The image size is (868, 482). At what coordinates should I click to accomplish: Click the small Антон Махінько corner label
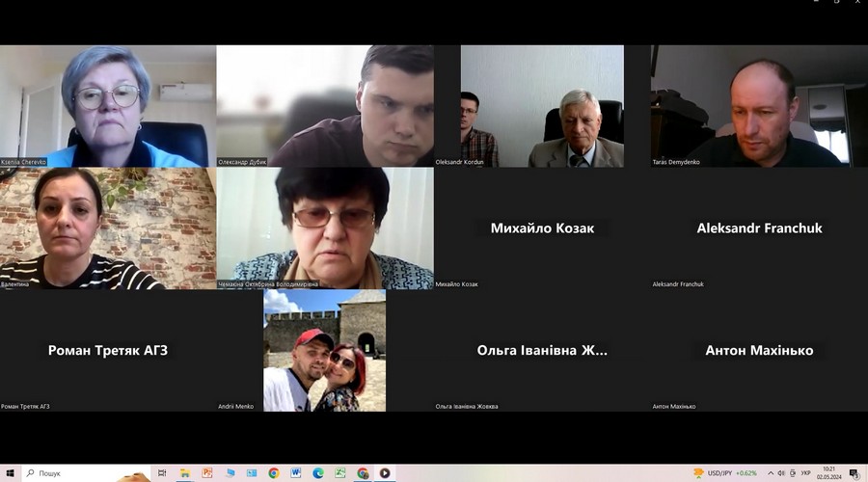tap(674, 406)
